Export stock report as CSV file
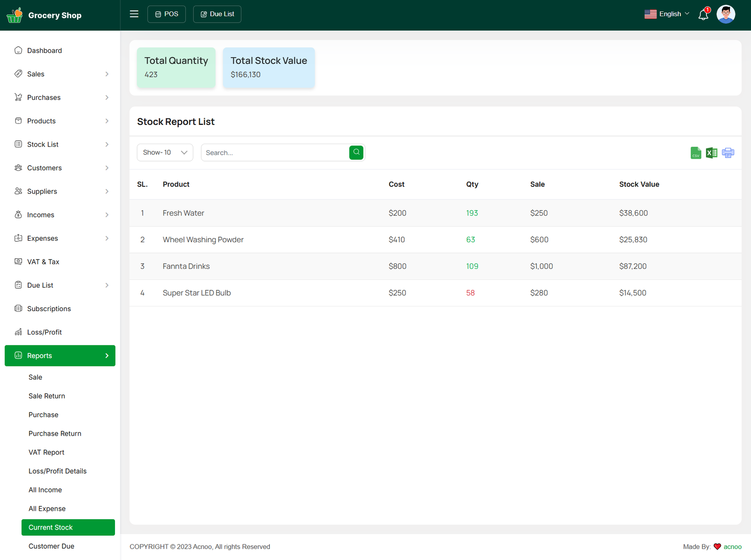 [x=696, y=153]
